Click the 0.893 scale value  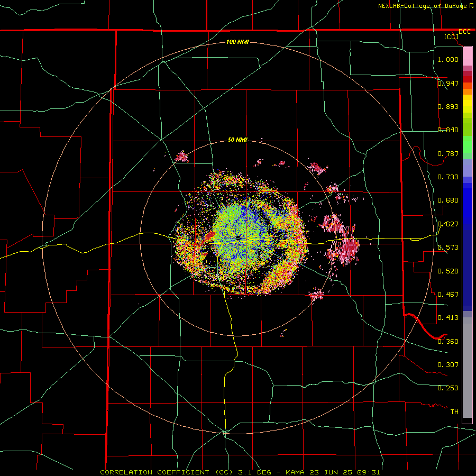(x=448, y=106)
